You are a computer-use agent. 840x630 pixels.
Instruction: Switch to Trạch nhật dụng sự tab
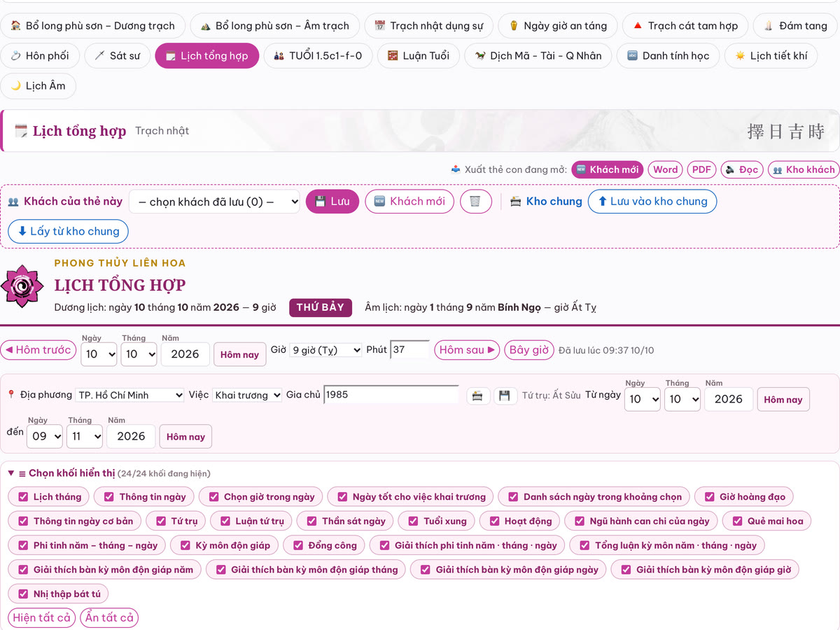(x=429, y=26)
